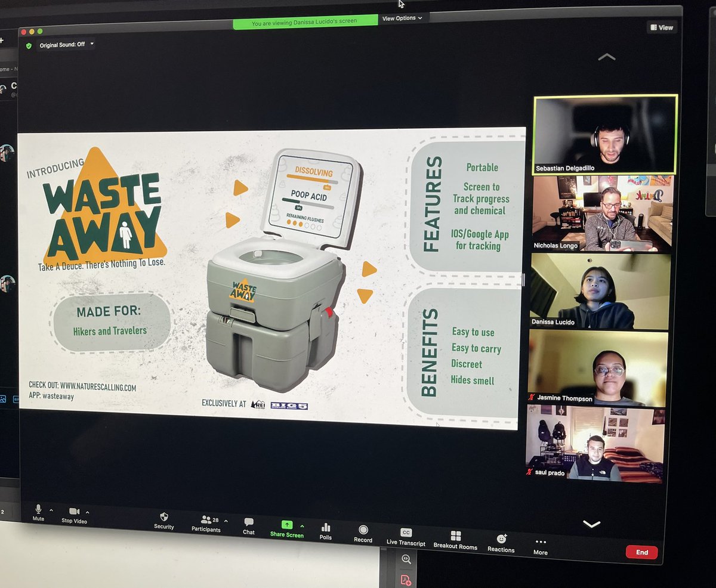This screenshot has height=588, width=716.
Task: Click the green Share Screen icon
Action: pos(287,525)
